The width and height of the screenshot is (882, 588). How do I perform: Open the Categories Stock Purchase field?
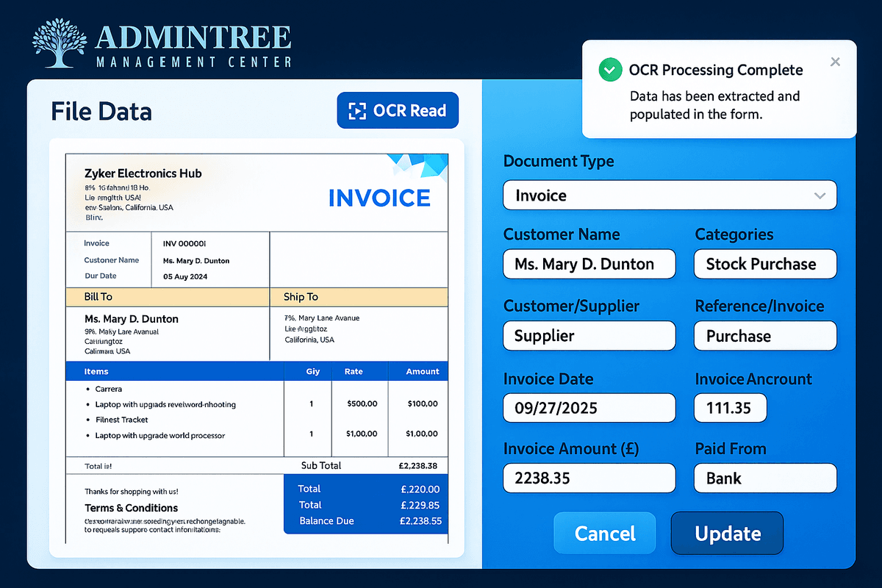pos(764,264)
